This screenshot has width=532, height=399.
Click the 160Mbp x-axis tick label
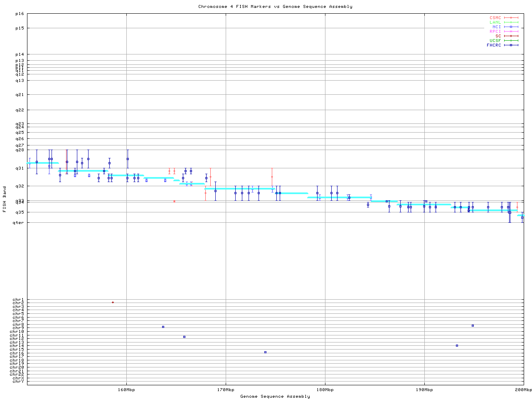coord(126,390)
